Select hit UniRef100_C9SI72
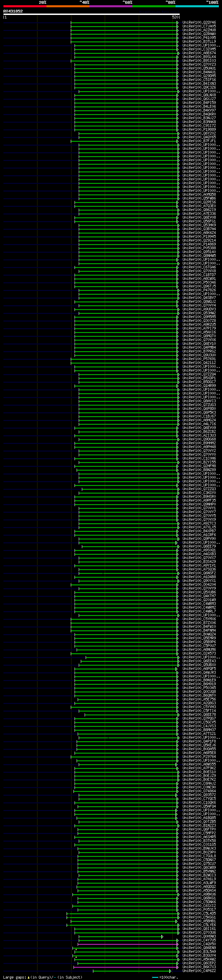The width and height of the screenshot is (222, 980). point(199,125)
